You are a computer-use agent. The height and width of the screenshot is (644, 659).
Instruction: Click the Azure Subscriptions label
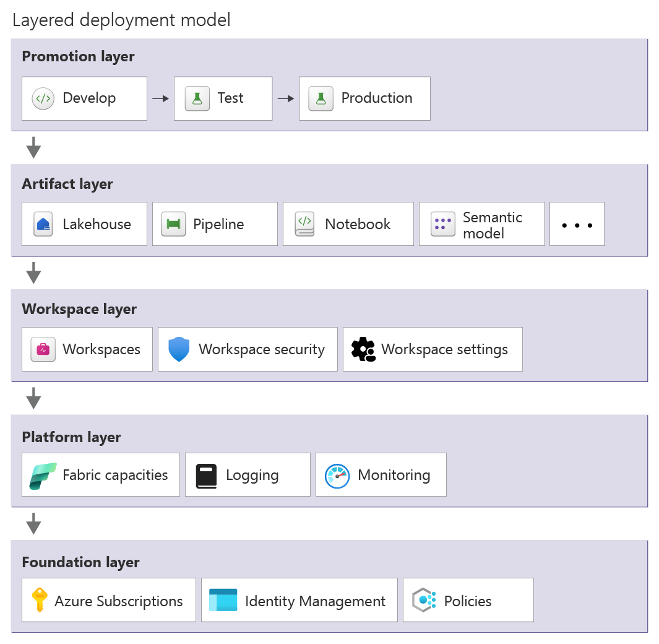[119, 601]
